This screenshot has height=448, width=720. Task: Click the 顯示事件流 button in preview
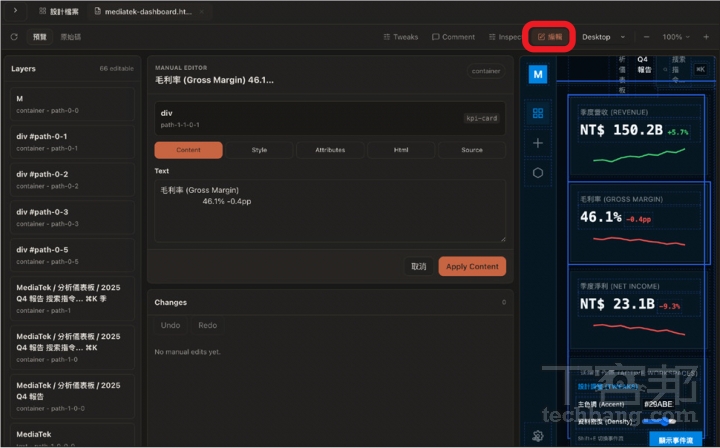point(675,440)
